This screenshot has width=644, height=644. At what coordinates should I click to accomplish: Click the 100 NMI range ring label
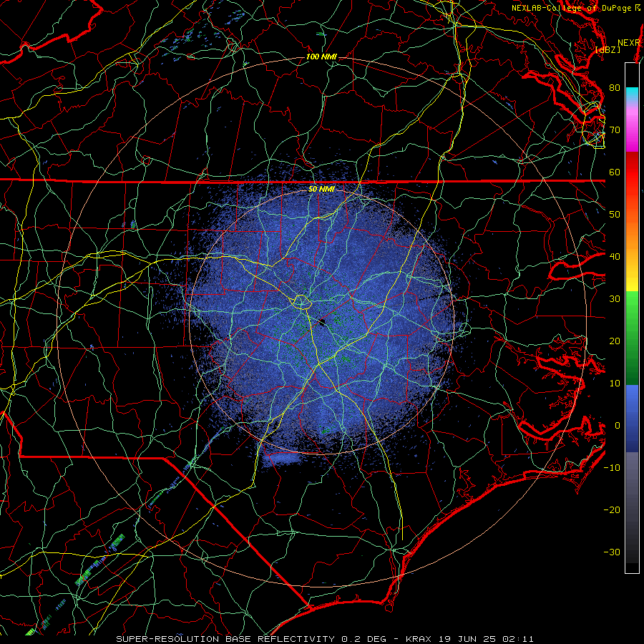point(321,57)
